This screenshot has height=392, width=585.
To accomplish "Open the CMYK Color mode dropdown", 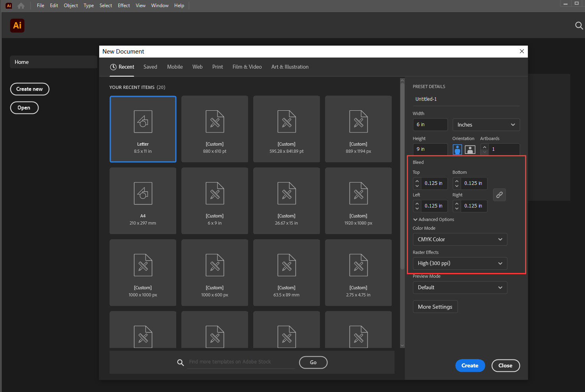I will click(x=460, y=239).
